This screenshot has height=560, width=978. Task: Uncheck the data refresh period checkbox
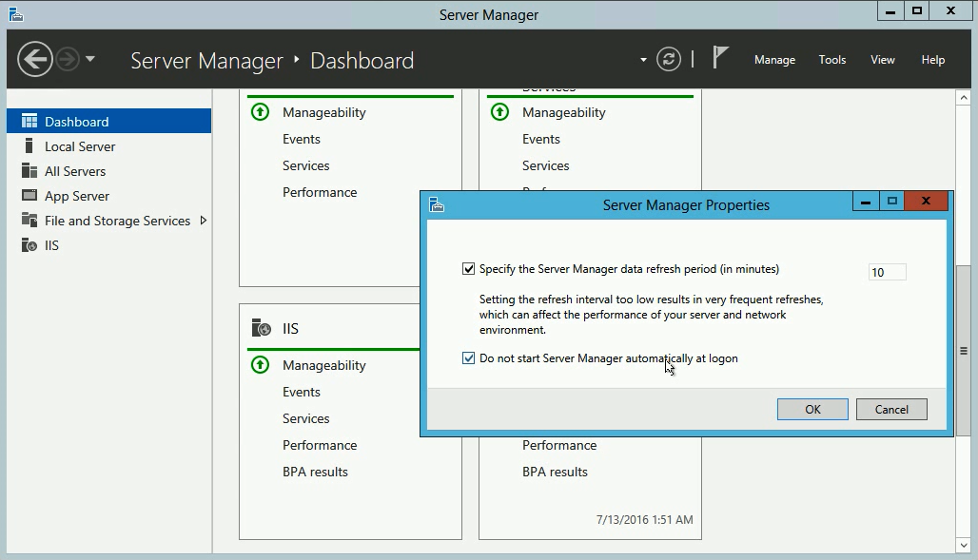pos(468,269)
